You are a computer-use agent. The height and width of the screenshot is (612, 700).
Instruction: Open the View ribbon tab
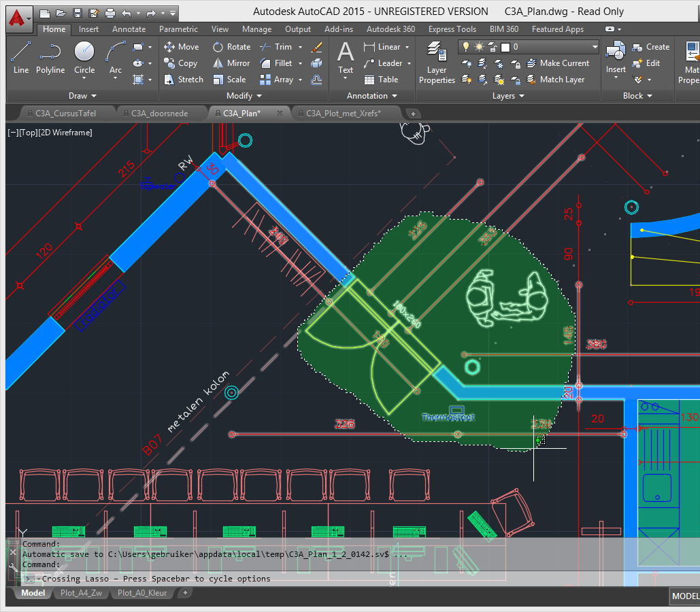click(x=220, y=29)
